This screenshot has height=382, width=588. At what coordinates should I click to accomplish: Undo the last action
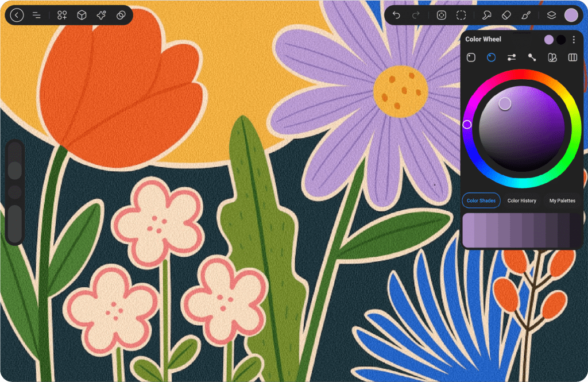click(x=396, y=16)
